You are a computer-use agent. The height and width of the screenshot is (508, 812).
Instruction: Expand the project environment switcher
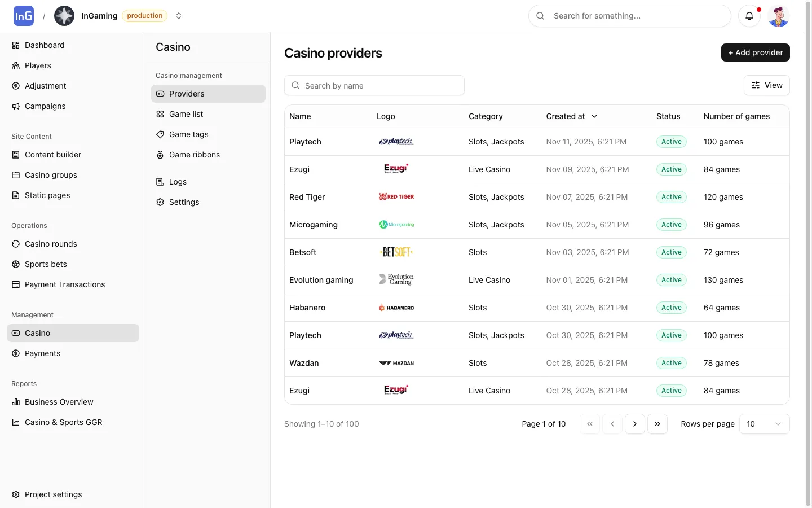(179, 16)
